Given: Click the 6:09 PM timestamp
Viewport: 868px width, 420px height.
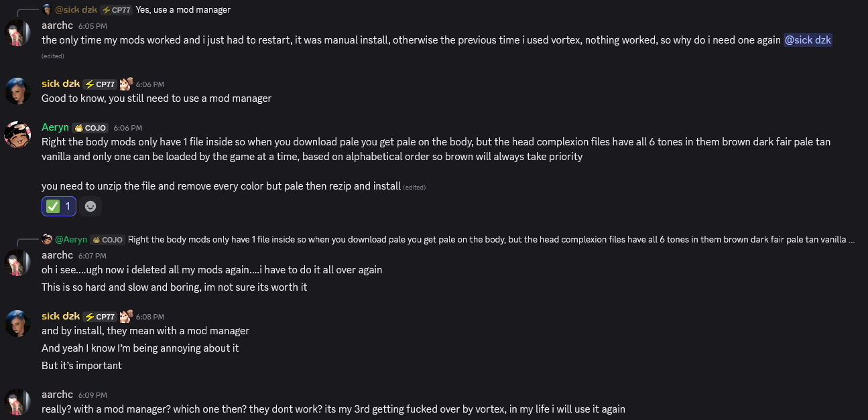Looking at the screenshot, I should coord(92,395).
